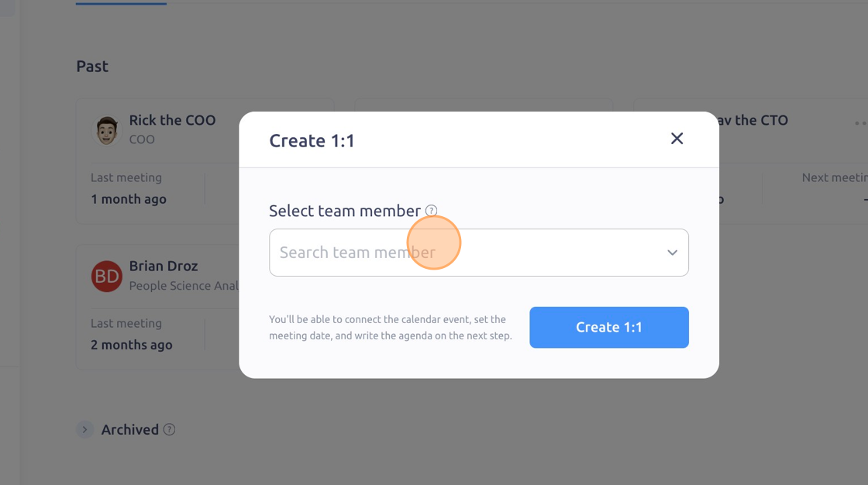Click the Search team member field

(x=479, y=253)
